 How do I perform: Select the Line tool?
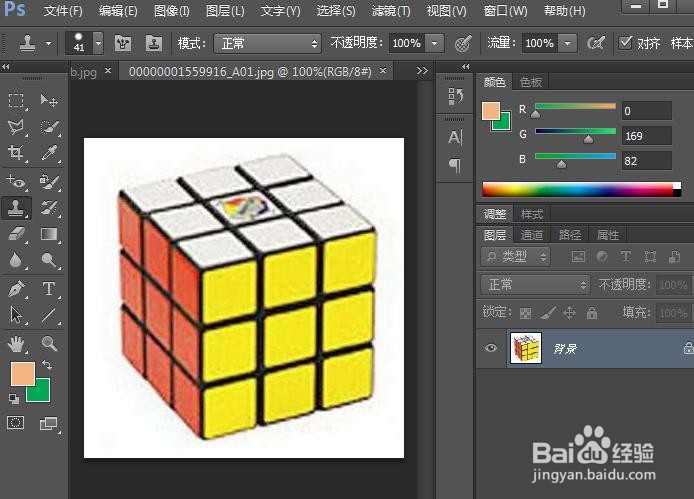click(x=49, y=315)
